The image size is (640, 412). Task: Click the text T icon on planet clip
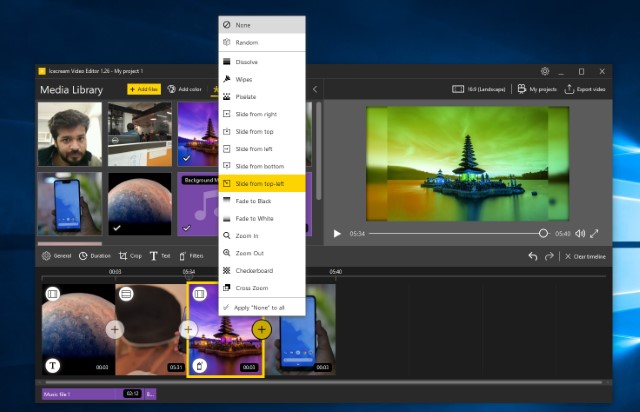tap(53, 365)
